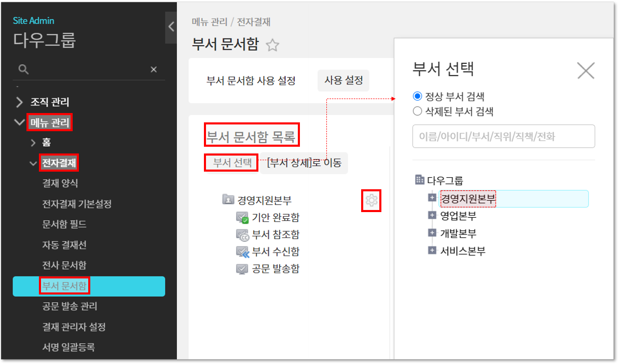The image size is (618, 364).
Task: Open the 기안 완료함 folder icon
Action: [242, 218]
